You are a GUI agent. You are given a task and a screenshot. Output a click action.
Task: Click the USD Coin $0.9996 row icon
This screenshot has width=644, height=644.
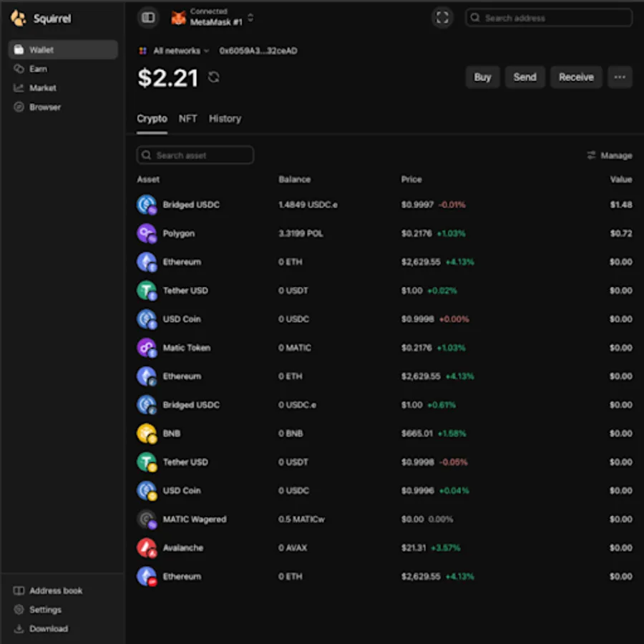click(147, 490)
